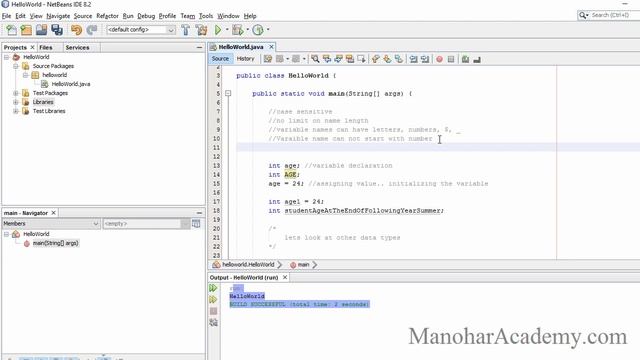Click the New File toolbar icon
The height and width of the screenshot is (360, 640).
pyautogui.click(x=11, y=30)
